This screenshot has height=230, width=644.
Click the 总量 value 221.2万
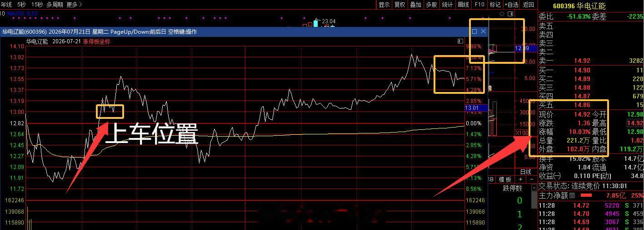(578, 140)
